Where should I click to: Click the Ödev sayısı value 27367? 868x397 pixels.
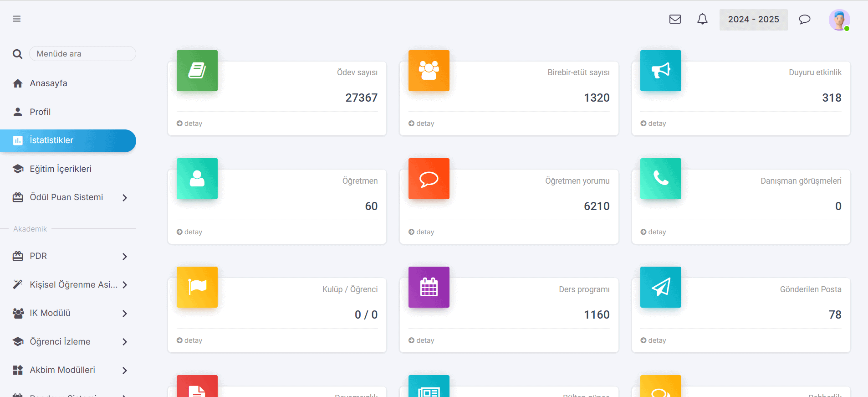pyautogui.click(x=362, y=98)
